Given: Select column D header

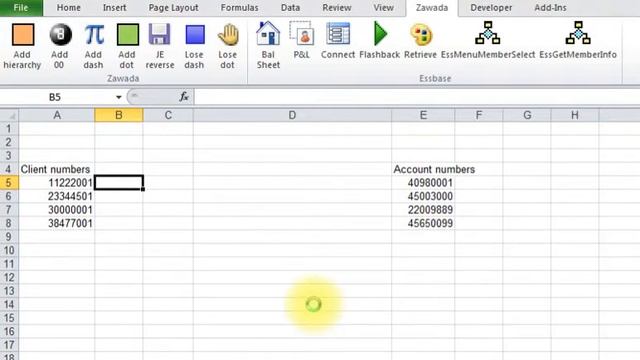Looking at the screenshot, I should 292,116.
